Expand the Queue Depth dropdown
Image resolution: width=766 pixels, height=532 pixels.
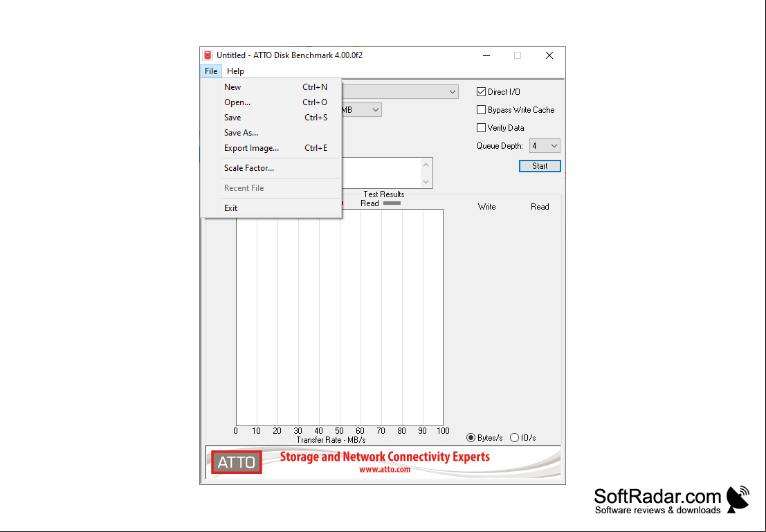(x=545, y=145)
